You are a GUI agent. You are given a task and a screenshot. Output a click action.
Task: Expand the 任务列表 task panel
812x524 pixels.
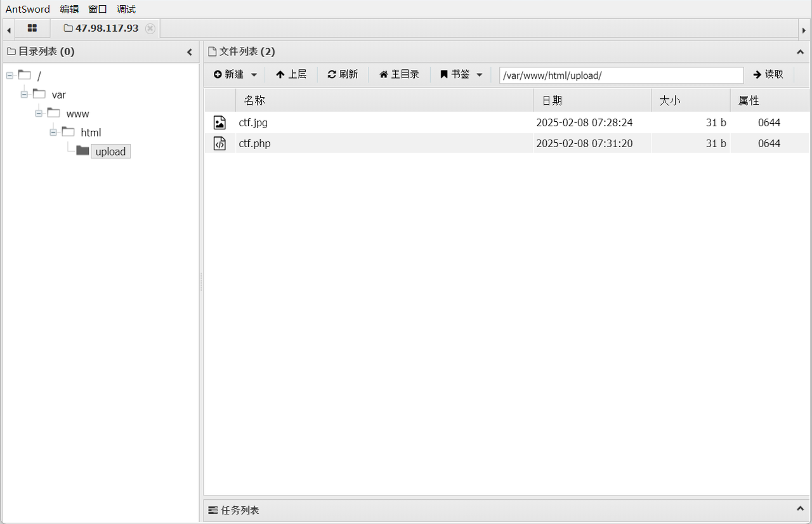(x=800, y=509)
